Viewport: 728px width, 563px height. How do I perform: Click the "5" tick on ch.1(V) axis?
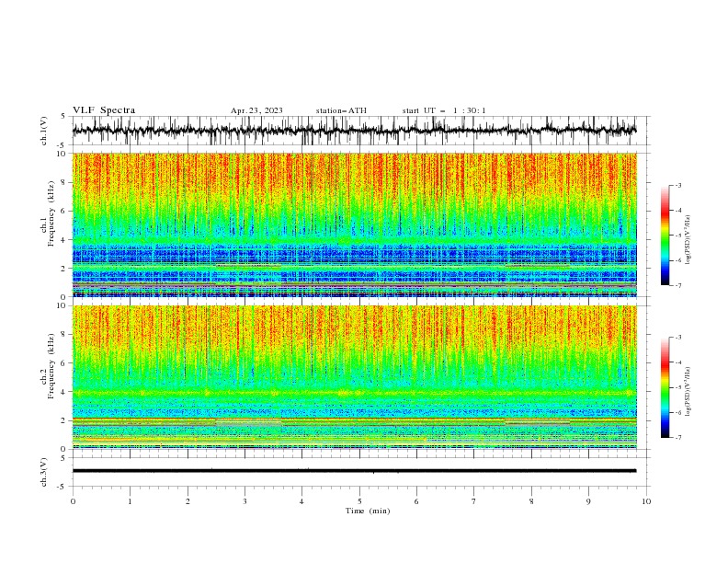(63, 117)
